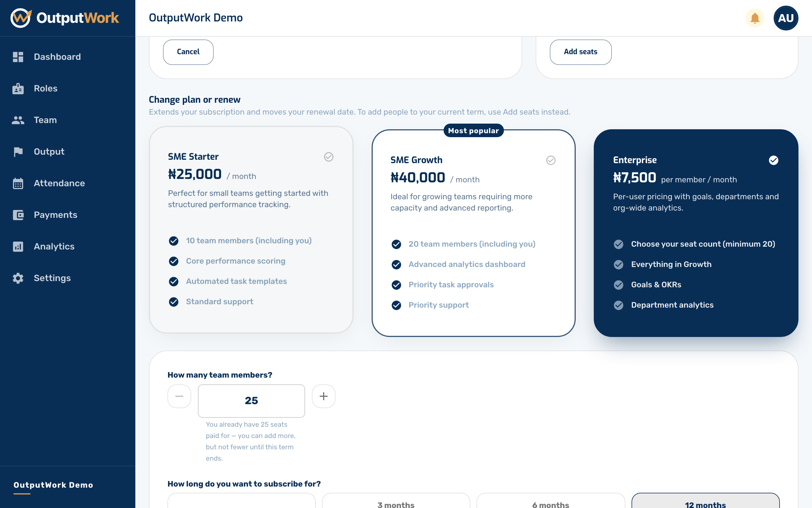Increase team members with plus button
812x508 pixels.
tap(323, 396)
